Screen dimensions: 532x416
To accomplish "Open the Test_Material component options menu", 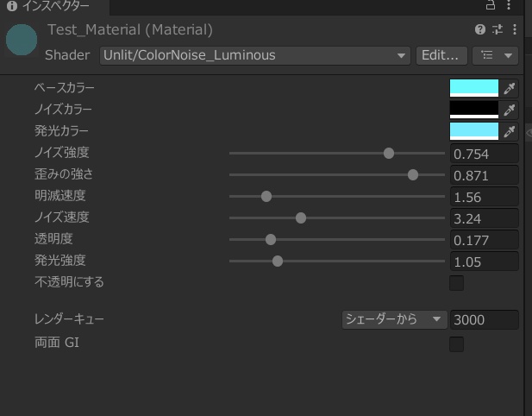I will (x=515, y=29).
